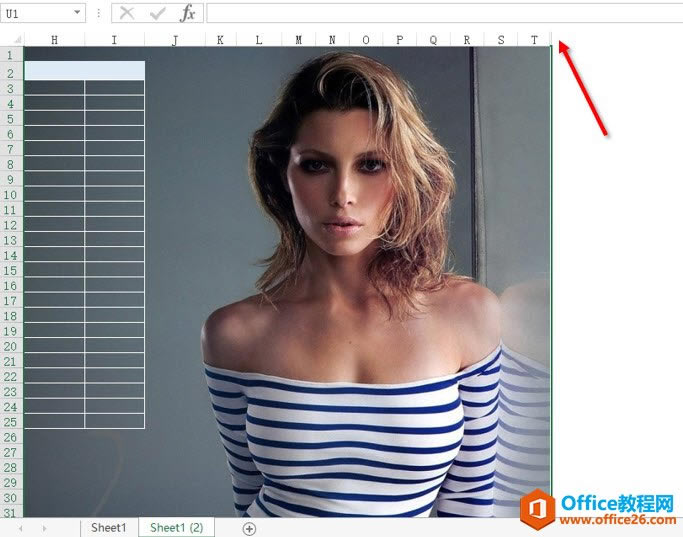683x537 pixels.
Task: Click the formula bar drag handle dots
Action: coord(98,14)
